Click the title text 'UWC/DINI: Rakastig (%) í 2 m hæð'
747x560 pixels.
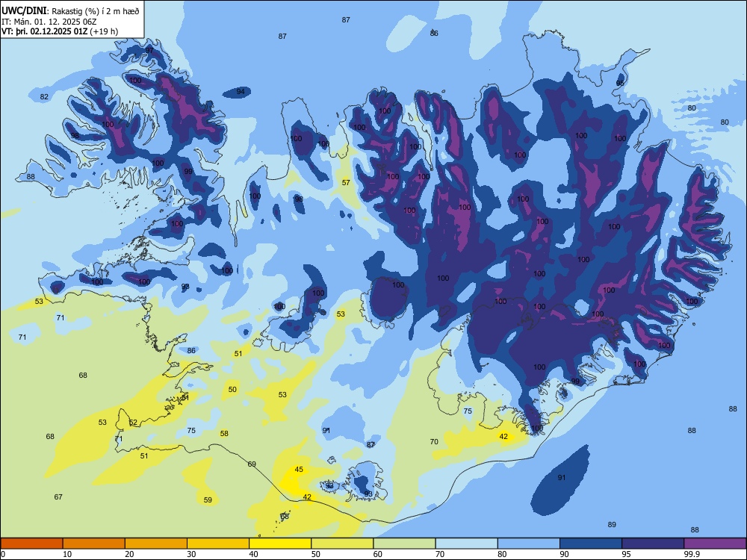tap(70, 11)
